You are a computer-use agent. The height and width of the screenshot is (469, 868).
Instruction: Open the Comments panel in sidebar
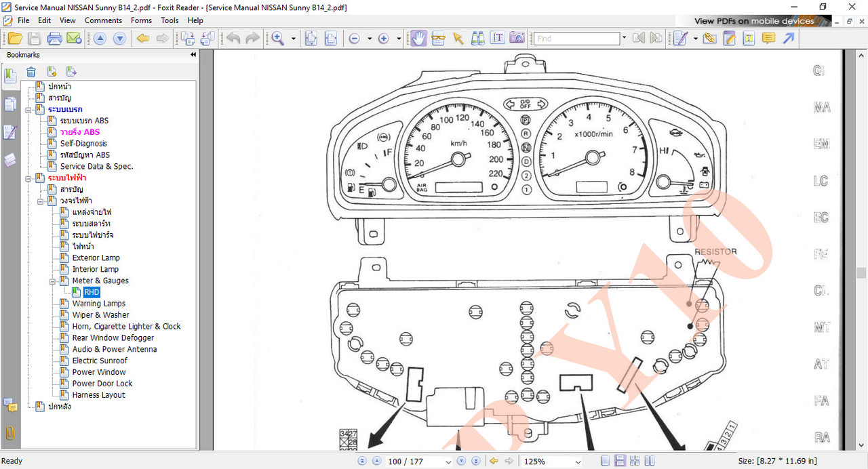tap(10, 405)
